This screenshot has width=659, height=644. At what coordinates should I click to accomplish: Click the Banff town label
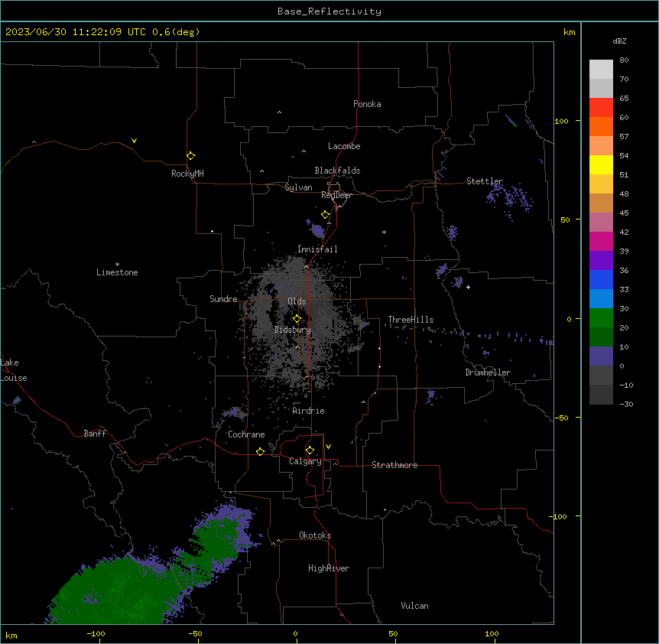(95, 434)
